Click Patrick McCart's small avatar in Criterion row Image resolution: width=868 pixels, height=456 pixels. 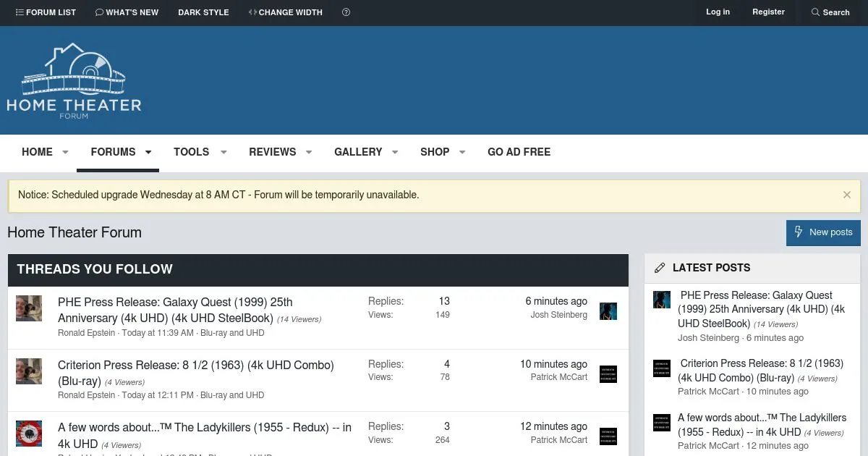[608, 373]
